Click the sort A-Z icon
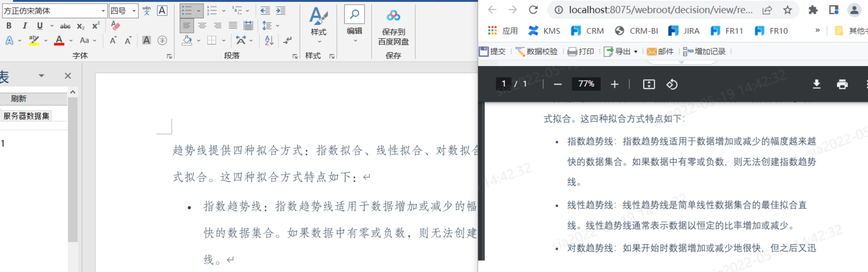 click(269, 41)
